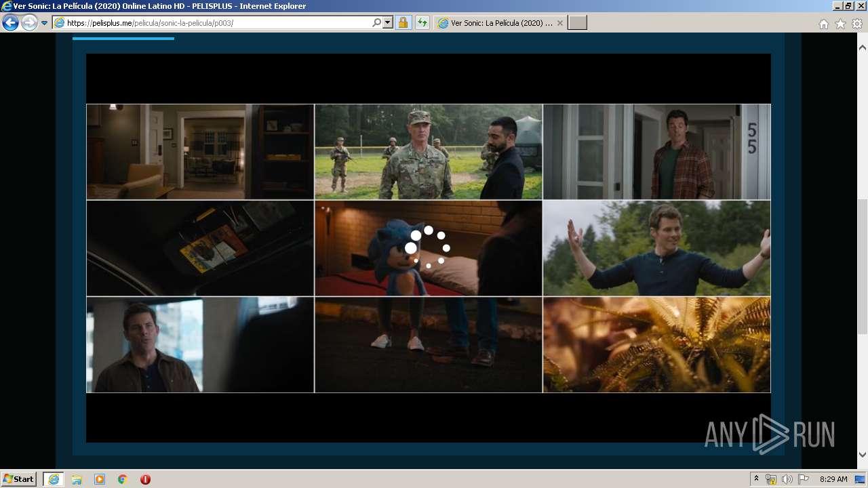
Task: Click the browser Forward arrow button
Action: click(29, 23)
